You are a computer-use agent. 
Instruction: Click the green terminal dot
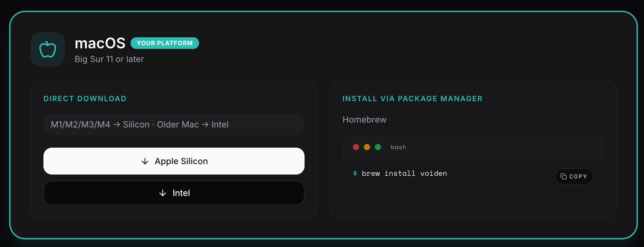point(378,147)
